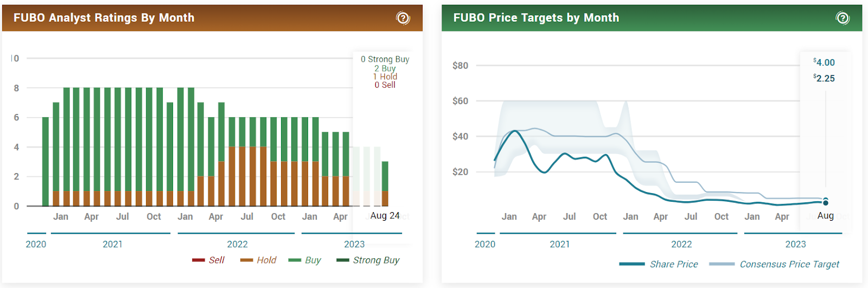Screen dimensions: 868x288
Task: Click 'Aug 24' axis label on ratings chart
Action: point(385,216)
